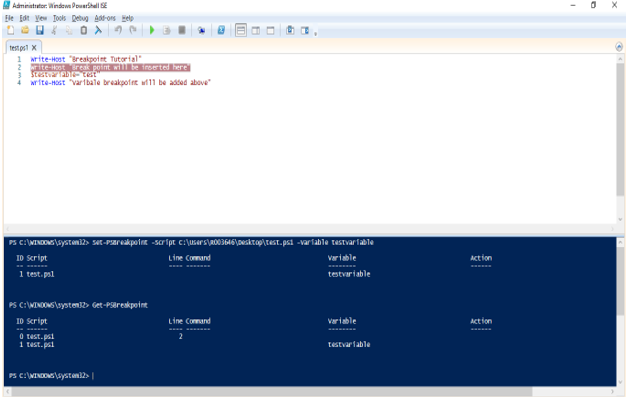Screen dimensions: 626x397
Task: Show script pane maximized layout icon
Action: (270, 30)
